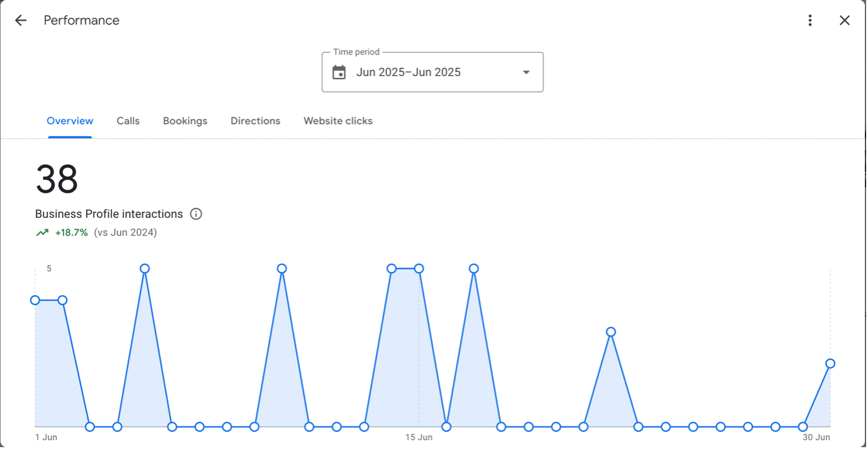Open the Bookings tab
The width and height of the screenshot is (868, 449).
[x=185, y=121]
